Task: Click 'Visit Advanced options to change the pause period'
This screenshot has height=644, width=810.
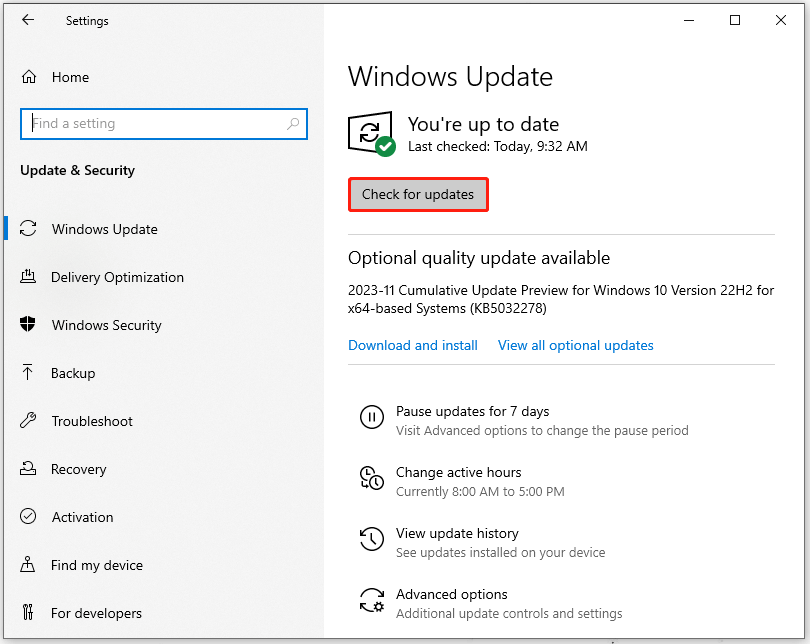Action: [542, 430]
